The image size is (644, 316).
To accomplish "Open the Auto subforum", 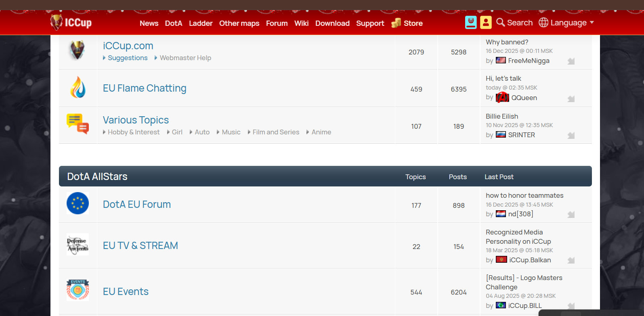I will pyautogui.click(x=202, y=132).
